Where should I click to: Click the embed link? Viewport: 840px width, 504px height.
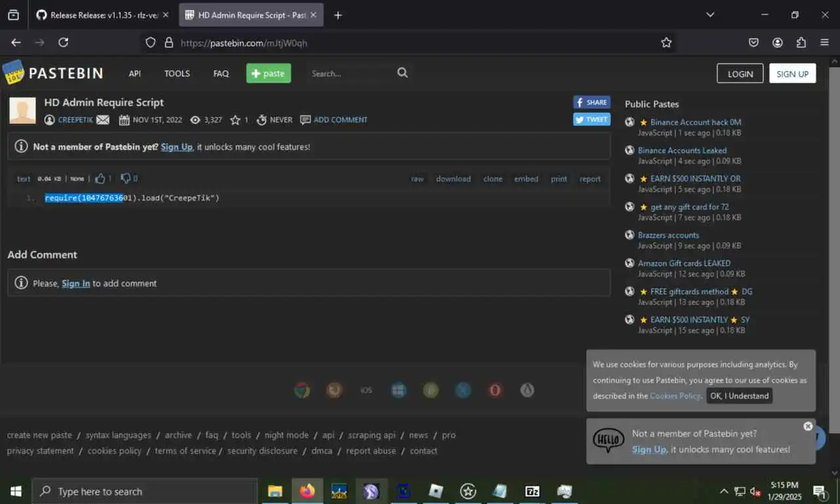click(526, 178)
